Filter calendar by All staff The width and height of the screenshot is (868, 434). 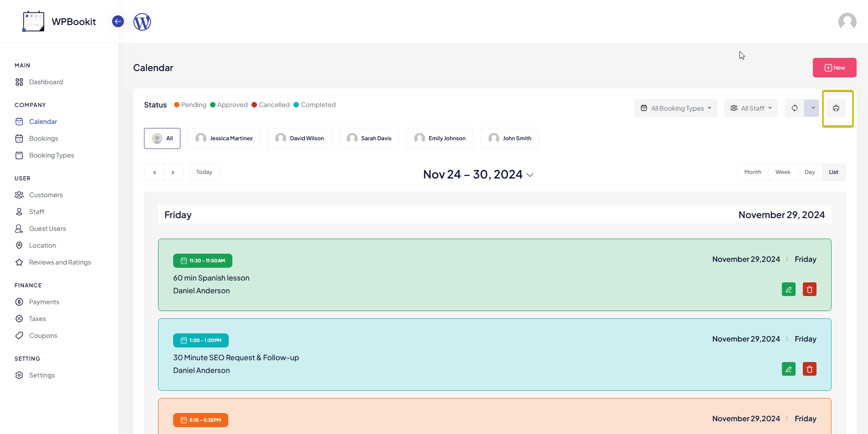[162, 138]
